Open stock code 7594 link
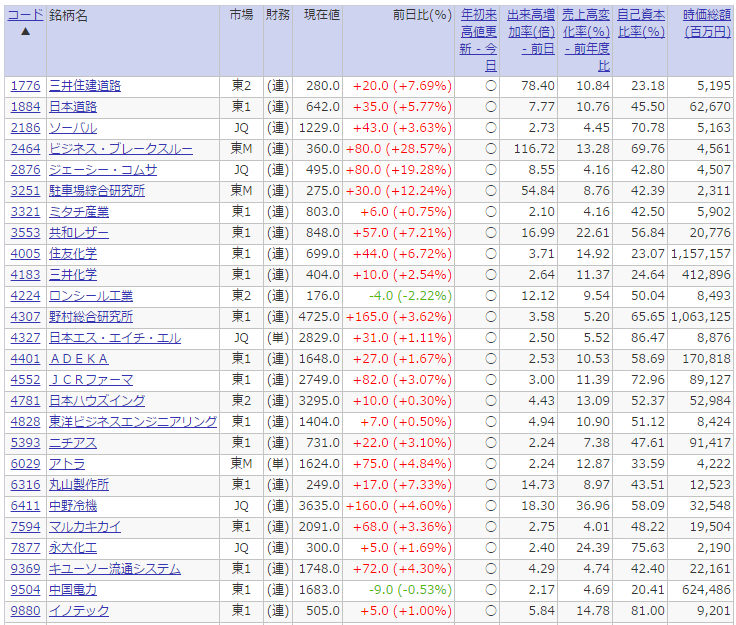Image resolution: width=736 pixels, height=625 pixels. 25,527
